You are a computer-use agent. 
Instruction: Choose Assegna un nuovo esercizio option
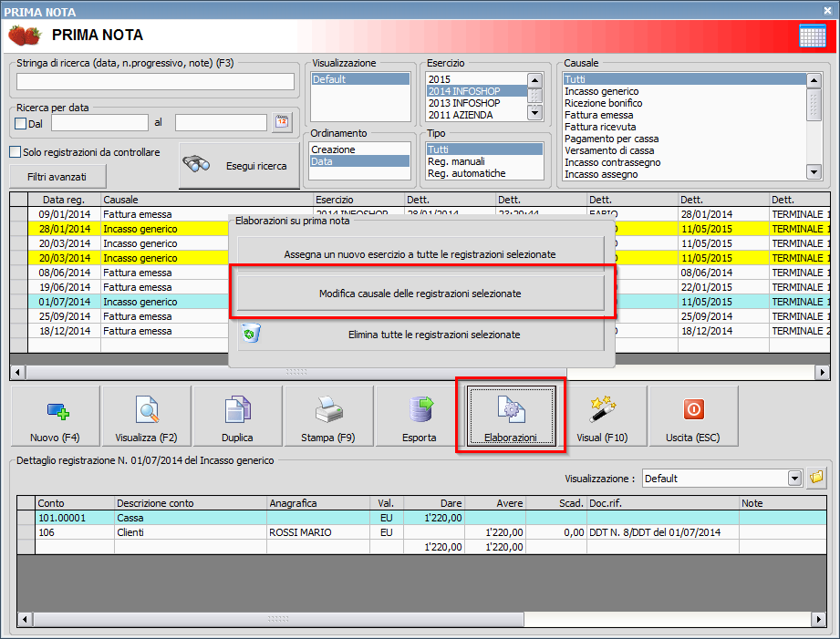coord(420,254)
